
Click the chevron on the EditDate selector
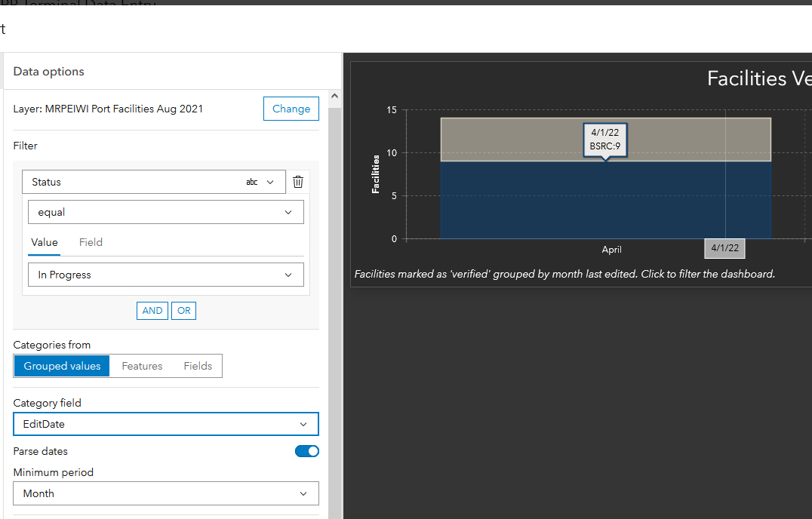point(303,423)
